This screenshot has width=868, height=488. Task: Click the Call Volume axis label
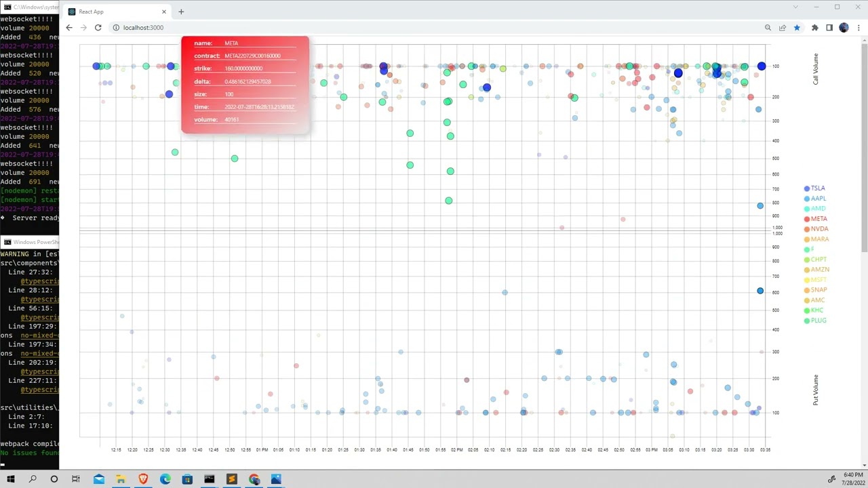click(816, 69)
